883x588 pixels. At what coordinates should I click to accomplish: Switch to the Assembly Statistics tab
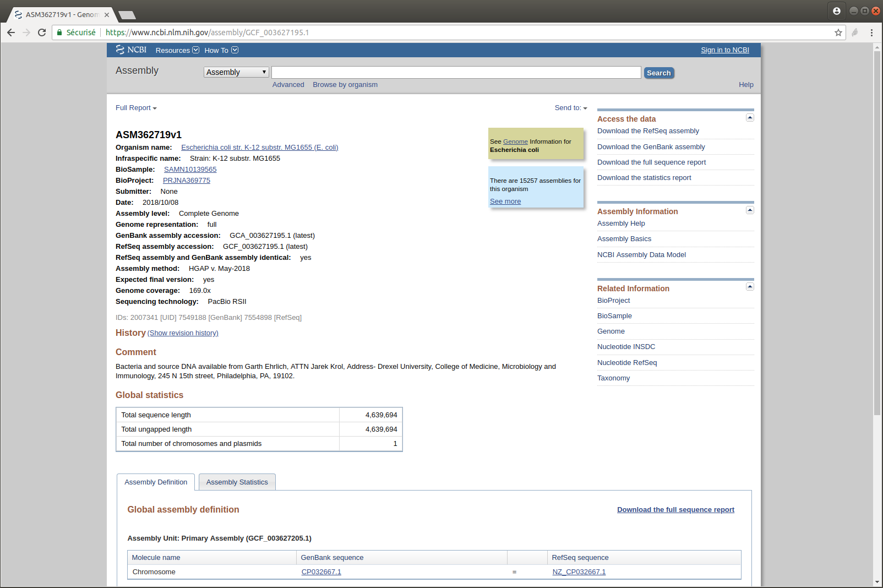click(237, 482)
